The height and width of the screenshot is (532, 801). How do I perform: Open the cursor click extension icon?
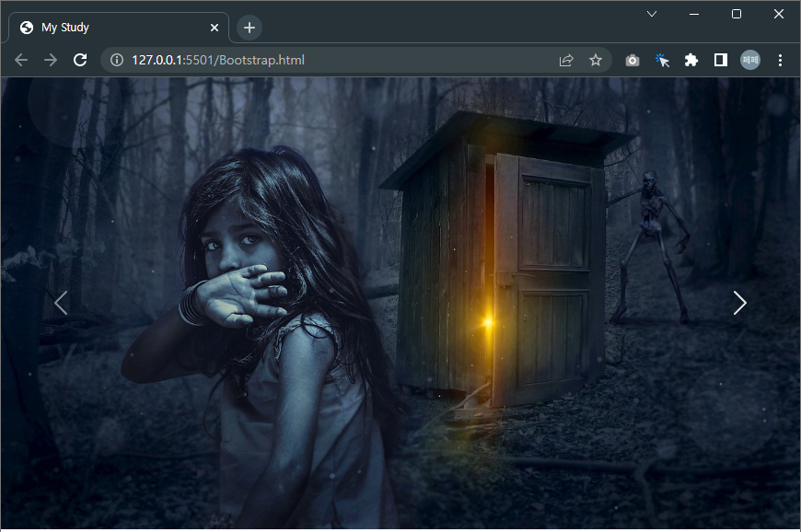coord(662,60)
